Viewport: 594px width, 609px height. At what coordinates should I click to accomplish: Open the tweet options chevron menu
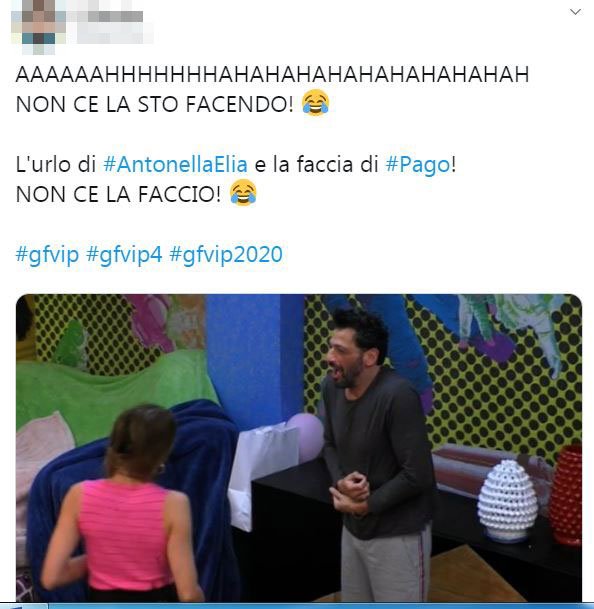(575, 12)
